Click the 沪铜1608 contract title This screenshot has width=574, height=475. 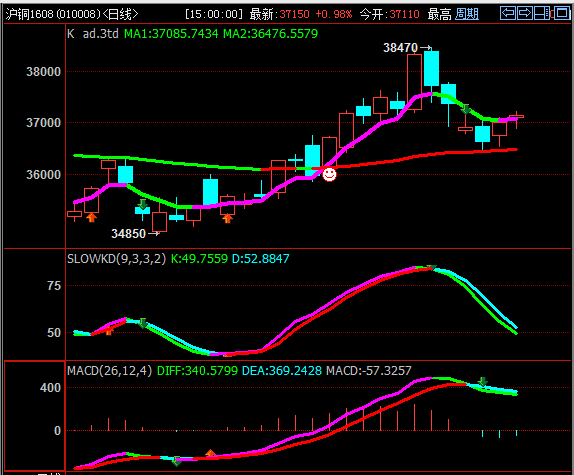coord(53,14)
